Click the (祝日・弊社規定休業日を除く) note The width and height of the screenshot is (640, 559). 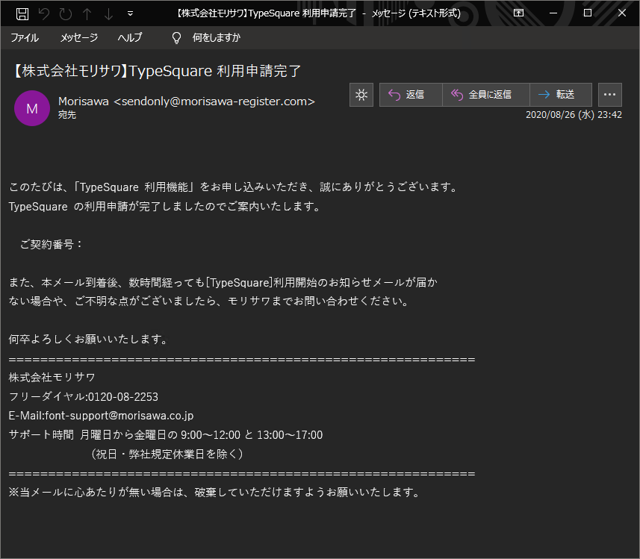point(167,454)
